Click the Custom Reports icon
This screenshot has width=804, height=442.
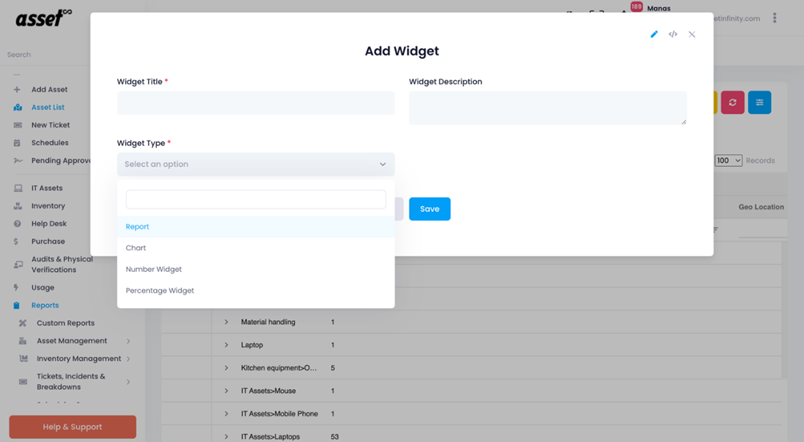click(23, 323)
